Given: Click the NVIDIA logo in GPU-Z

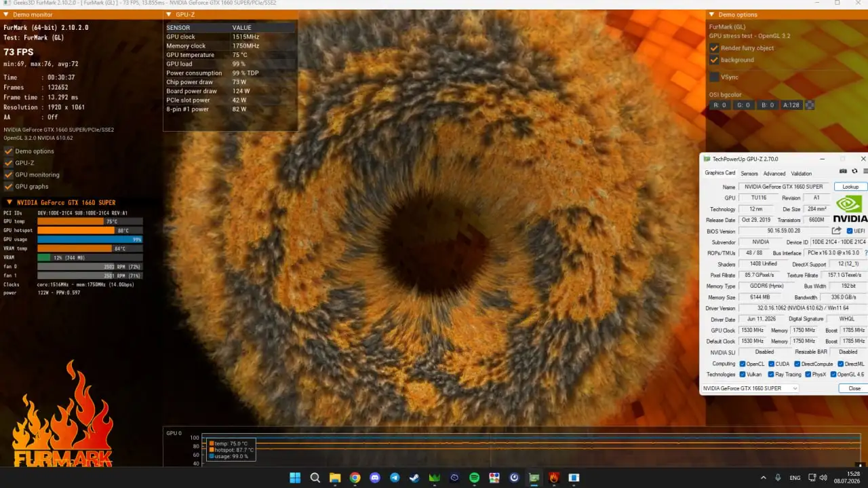Looking at the screenshot, I should [x=850, y=210].
